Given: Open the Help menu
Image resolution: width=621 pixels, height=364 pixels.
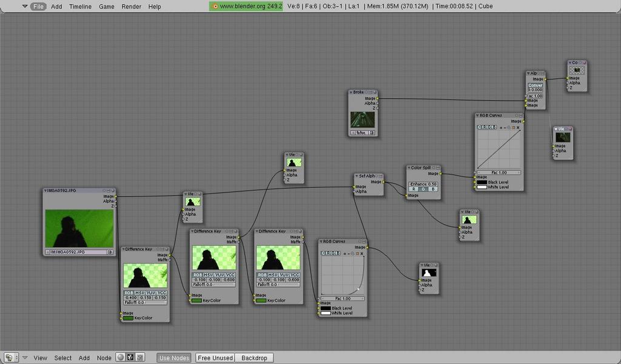Looking at the screenshot, I should (155, 6).
